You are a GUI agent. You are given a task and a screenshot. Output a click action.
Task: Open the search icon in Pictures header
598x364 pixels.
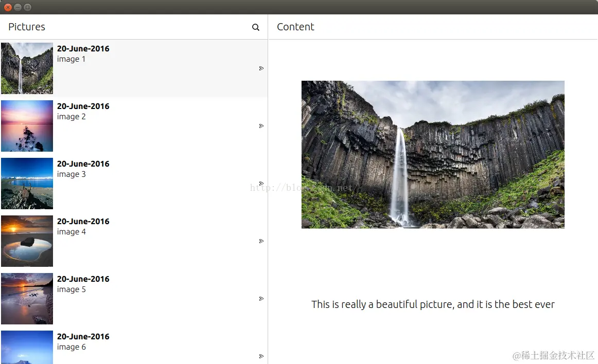[256, 27]
